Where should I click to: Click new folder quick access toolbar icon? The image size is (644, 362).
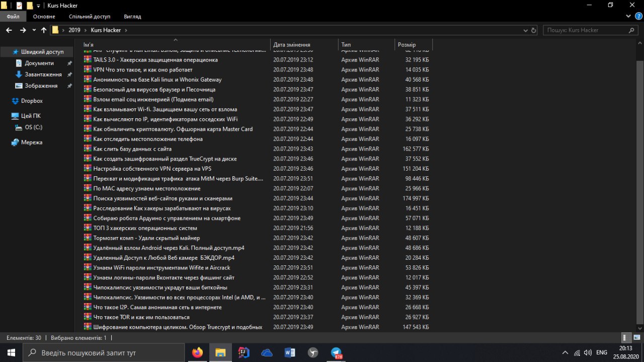(x=30, y=6)
